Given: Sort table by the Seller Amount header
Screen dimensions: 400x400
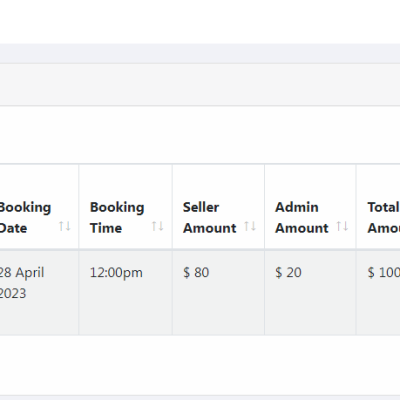Looking at the screenshot, I should click(218, 207).
